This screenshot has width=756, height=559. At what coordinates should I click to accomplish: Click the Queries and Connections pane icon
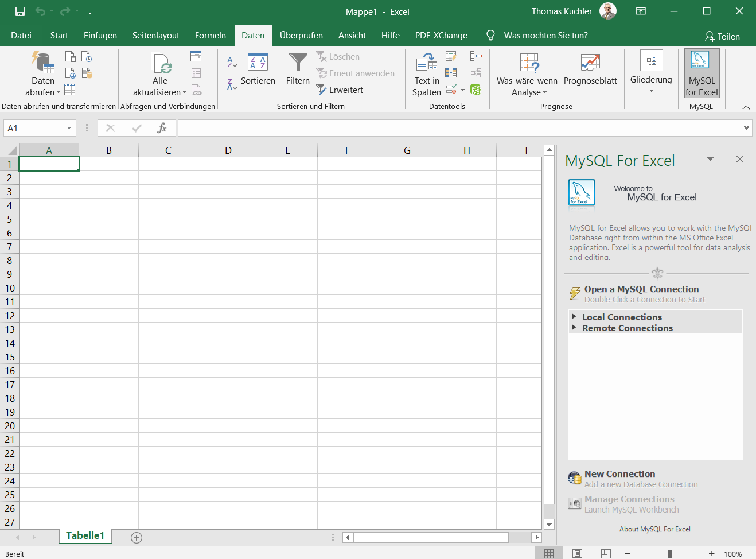196,56
